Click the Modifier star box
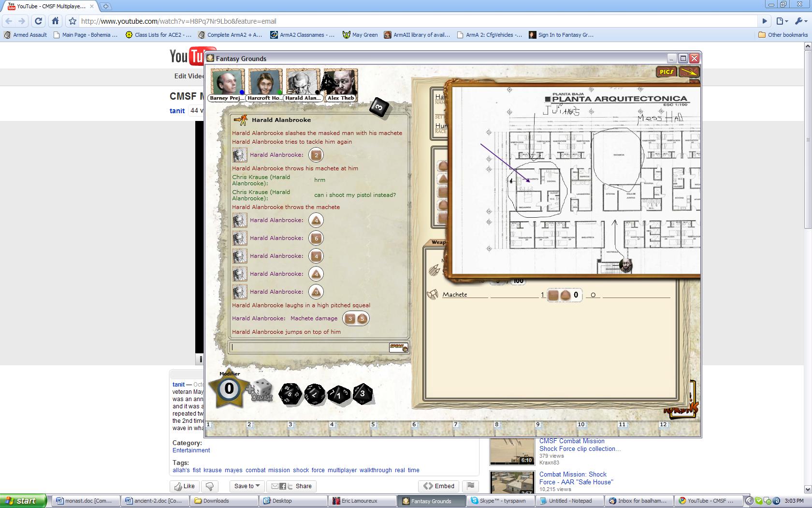The image size is (812, 508). [x=229, y=388]
